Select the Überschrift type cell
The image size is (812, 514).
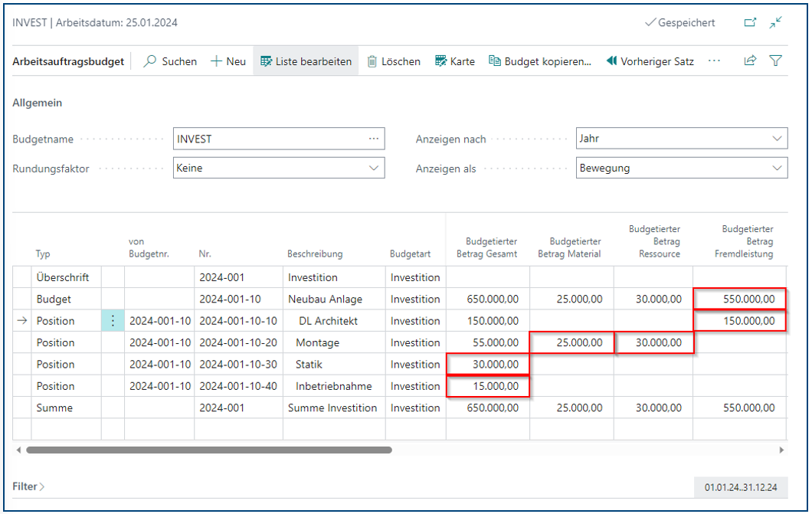67,277
